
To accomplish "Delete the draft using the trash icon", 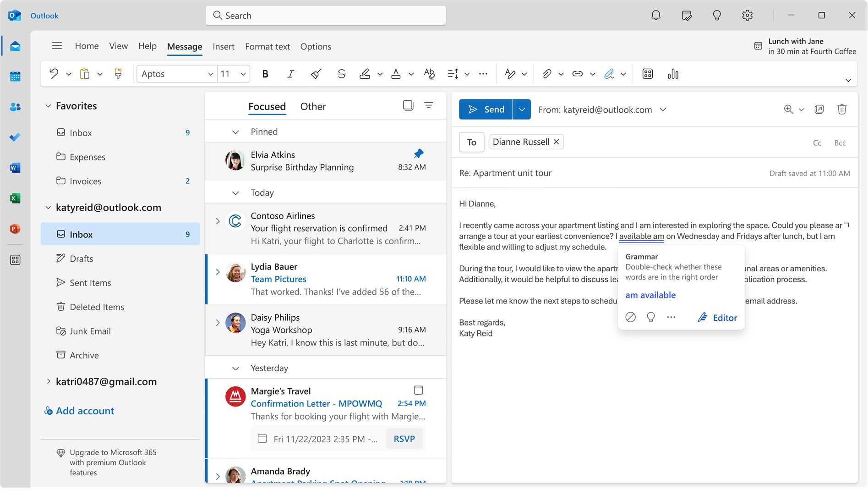I will [x=842, y=109].
